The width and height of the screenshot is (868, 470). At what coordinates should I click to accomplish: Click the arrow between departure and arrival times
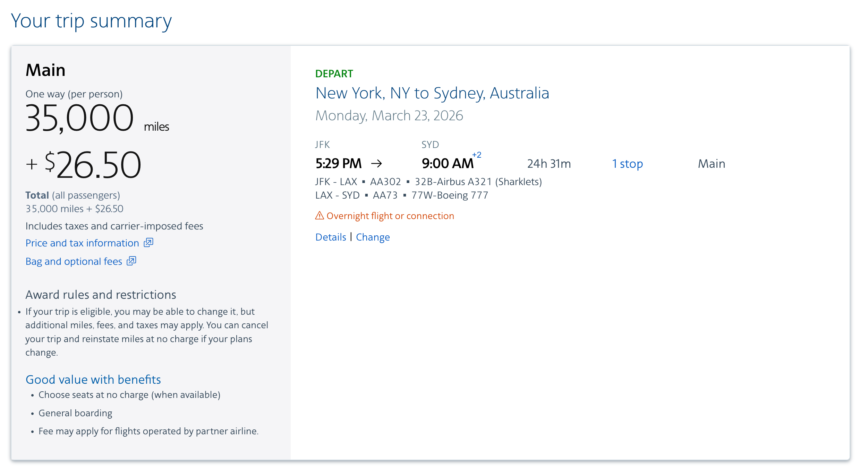coord(376,163)
